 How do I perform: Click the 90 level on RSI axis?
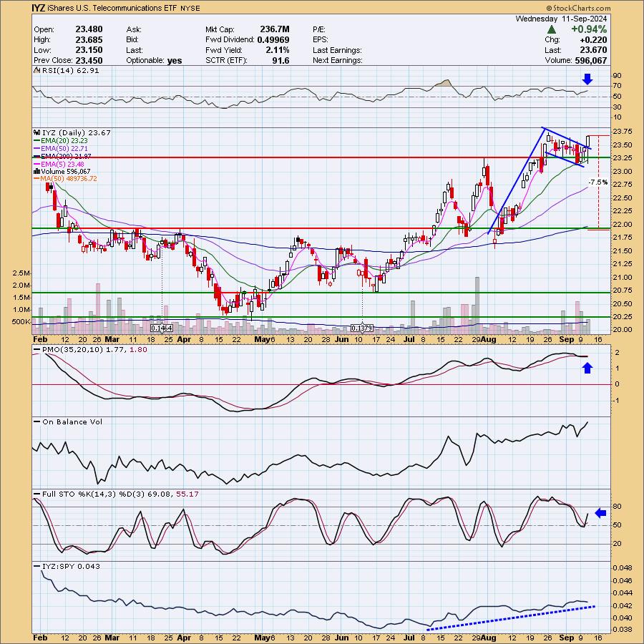pos(617,76)
